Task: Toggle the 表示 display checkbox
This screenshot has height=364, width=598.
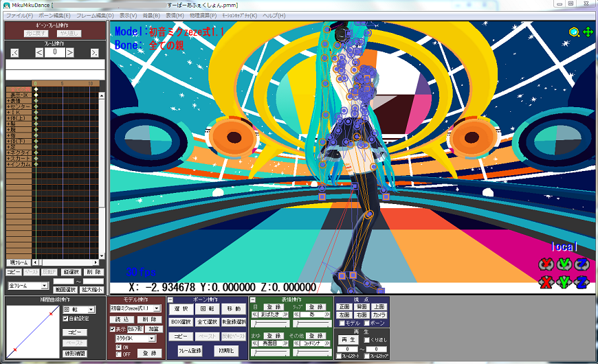Action: point(113,329)
